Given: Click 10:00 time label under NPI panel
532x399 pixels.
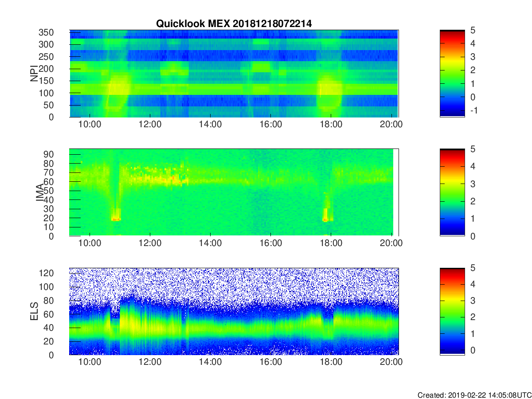Looking at the screenshot, I should (90, 125).
